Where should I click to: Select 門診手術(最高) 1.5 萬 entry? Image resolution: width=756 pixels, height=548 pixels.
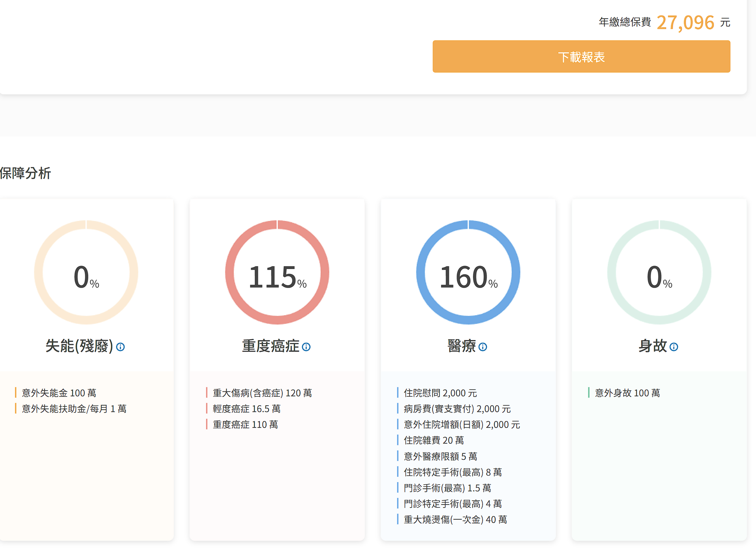[447, 488]
